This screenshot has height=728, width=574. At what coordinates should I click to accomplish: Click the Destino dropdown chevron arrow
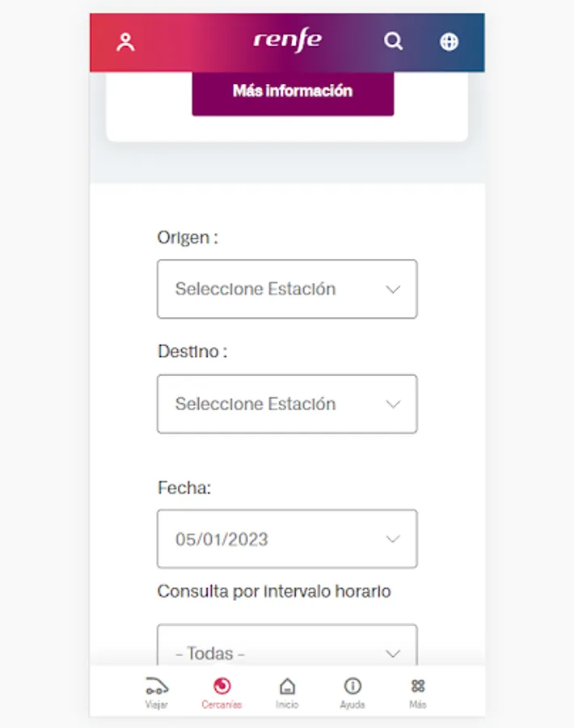(393, 404)
